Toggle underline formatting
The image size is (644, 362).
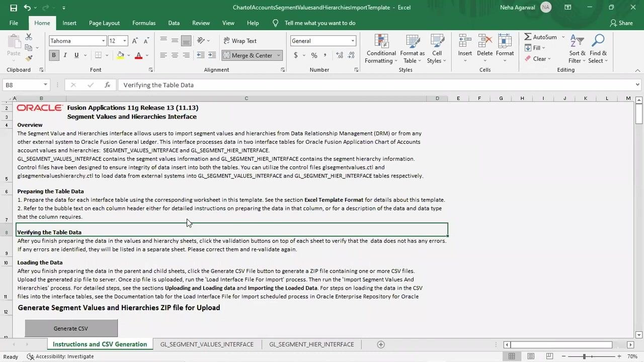pos(76,55)
